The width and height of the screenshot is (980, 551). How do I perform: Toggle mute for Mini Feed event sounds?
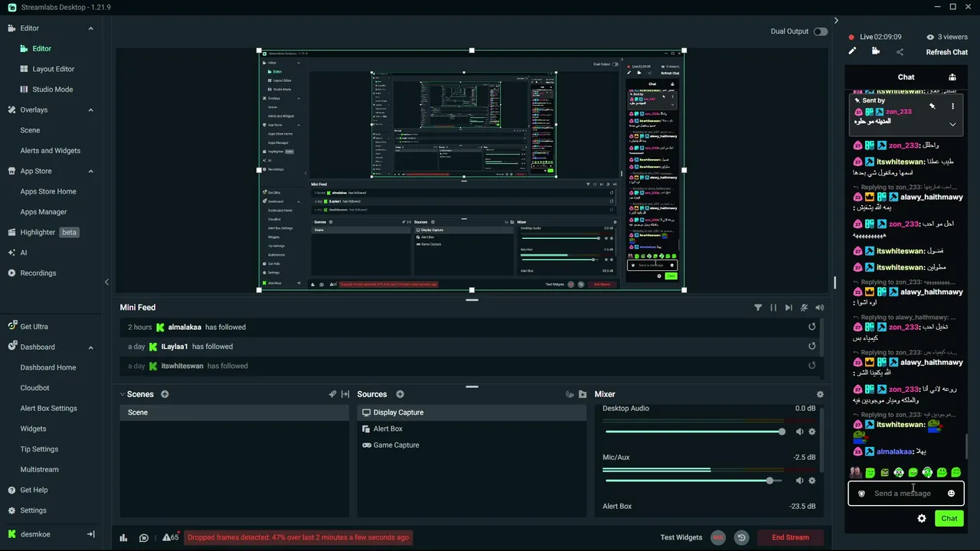820,308
